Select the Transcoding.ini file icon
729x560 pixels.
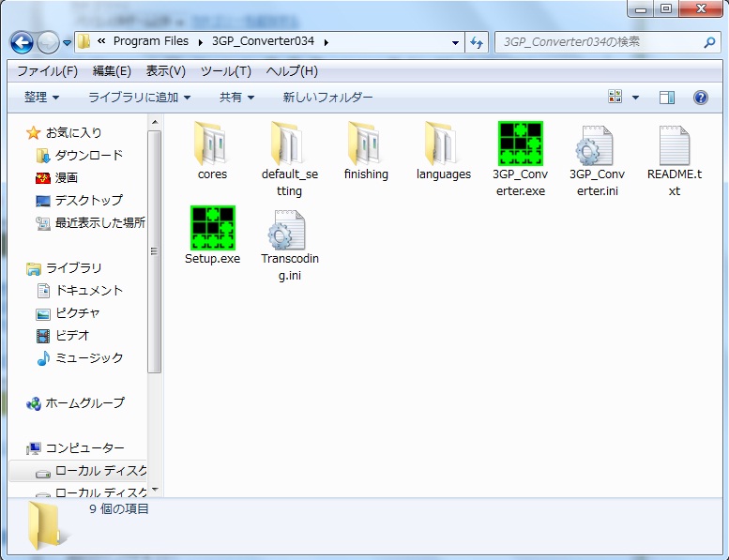point(289,230)
